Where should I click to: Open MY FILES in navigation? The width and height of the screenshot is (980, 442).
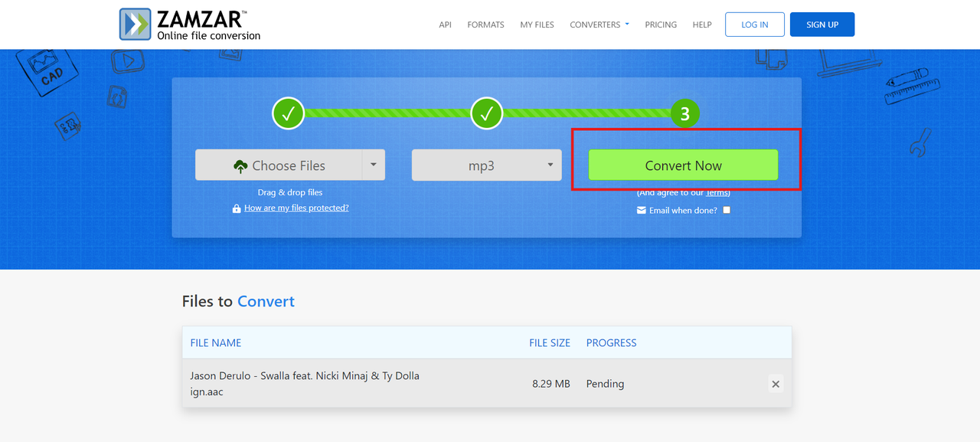click(537, 25)
